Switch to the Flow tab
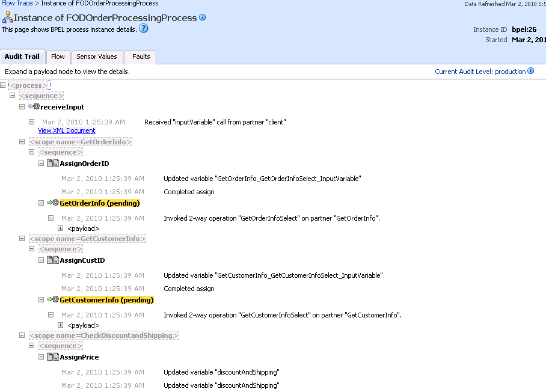 click(58, 57)
